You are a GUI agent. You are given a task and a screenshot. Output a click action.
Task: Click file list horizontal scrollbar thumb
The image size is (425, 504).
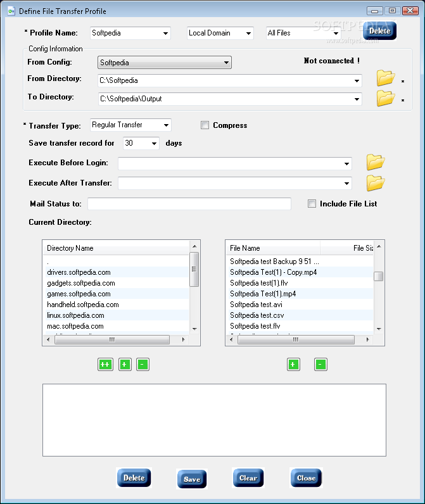tap(296, 339)
